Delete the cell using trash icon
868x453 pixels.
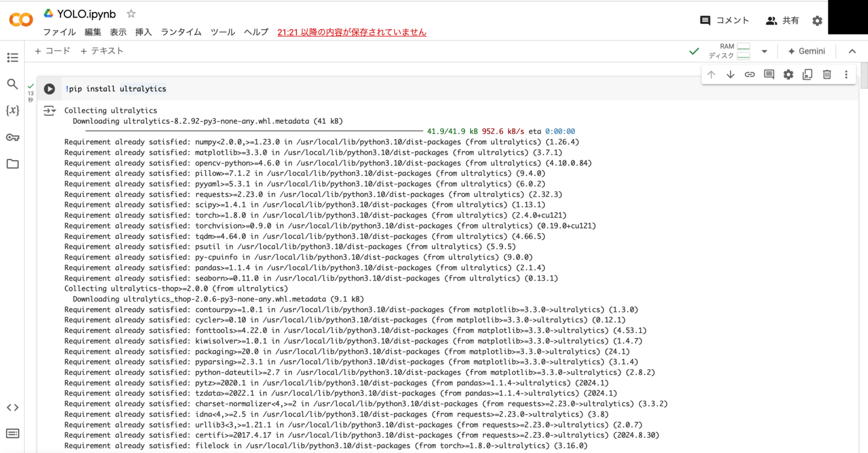(827, 75)
